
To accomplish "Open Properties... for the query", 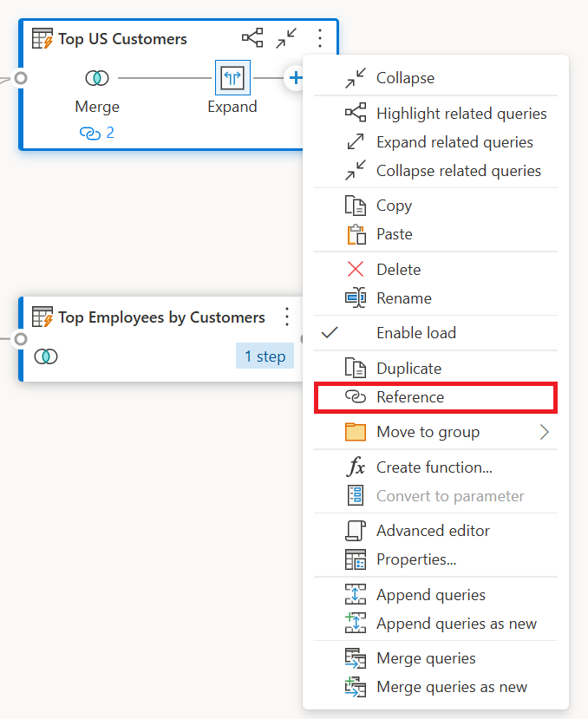I will [x=435, y=559].
